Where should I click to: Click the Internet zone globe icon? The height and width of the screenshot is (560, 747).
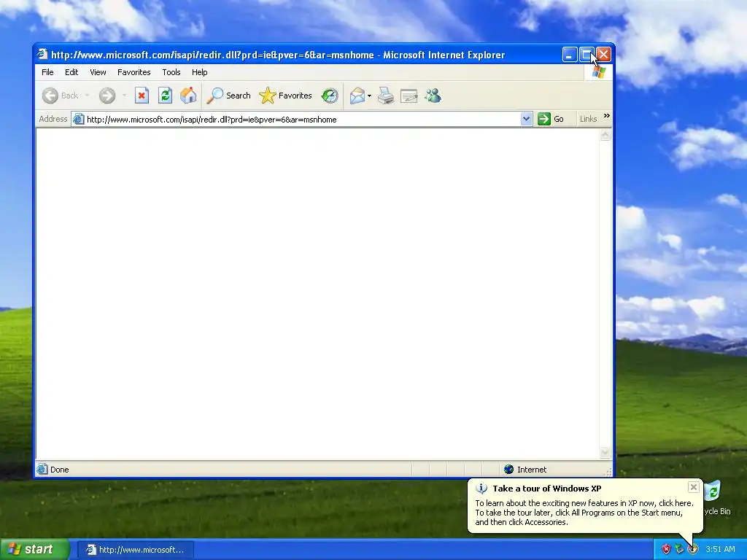click(508, 470)
